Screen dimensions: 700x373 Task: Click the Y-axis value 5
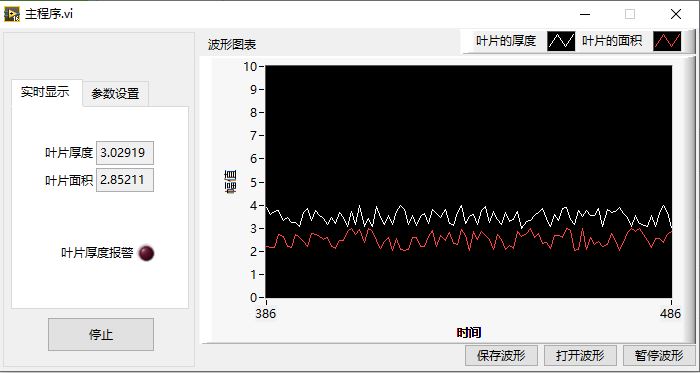click(254, 182)
